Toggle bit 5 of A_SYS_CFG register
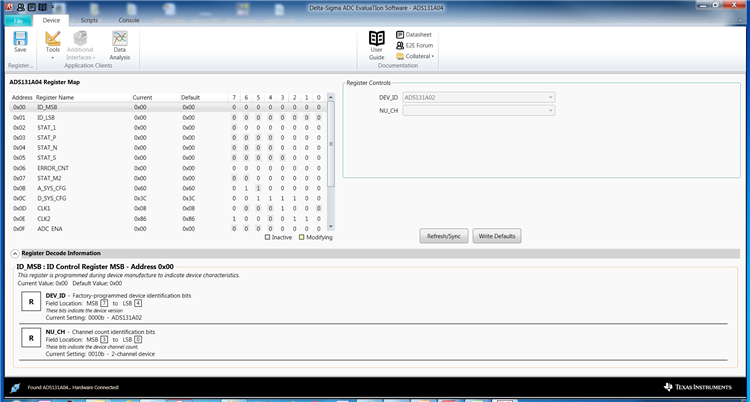Viewport: 750px width, 402px height. pos(258,189)
